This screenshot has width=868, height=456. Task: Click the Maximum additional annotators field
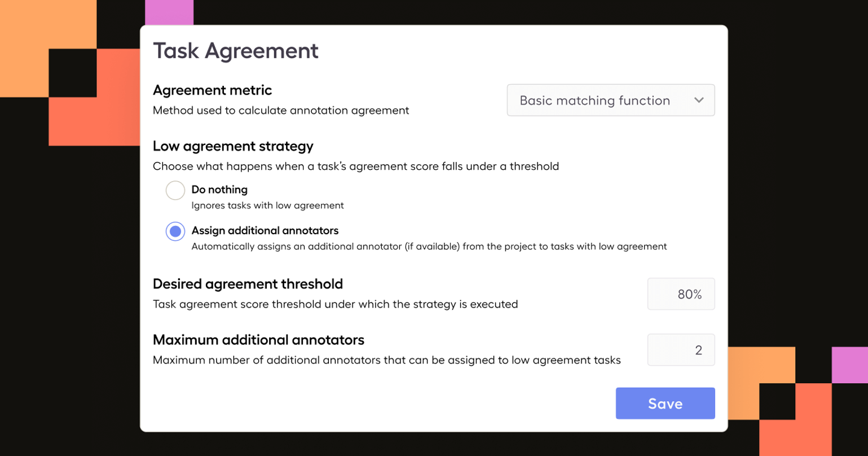pyautogui.click(x=681, y=349)
